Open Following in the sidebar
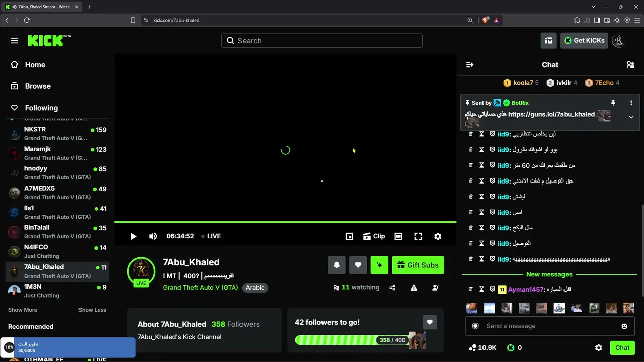Image resolution: width=644 pixels, height=362 pixels. (34, 108)
